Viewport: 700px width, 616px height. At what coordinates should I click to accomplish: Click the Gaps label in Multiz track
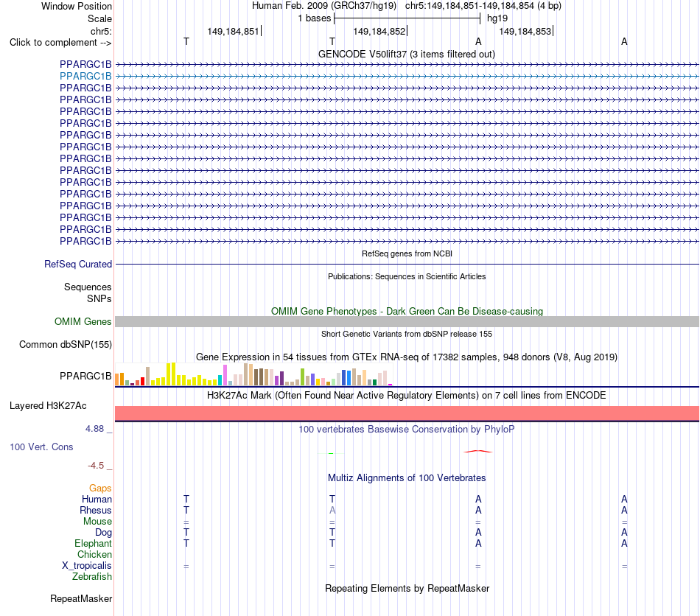(100, 489)
